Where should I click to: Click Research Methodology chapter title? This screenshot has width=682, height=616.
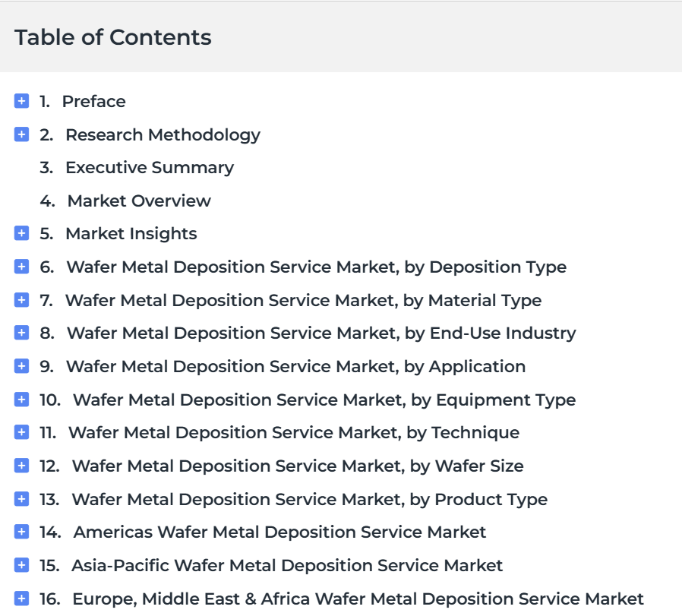click(x=163, y=134)
